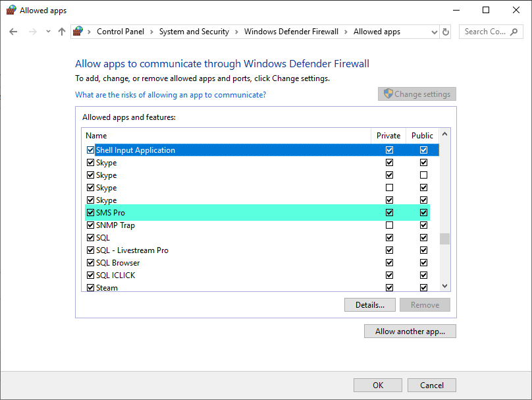Open Details for selected app
The height and width of the screenshot is (400, 532).
tap(370, 305)
